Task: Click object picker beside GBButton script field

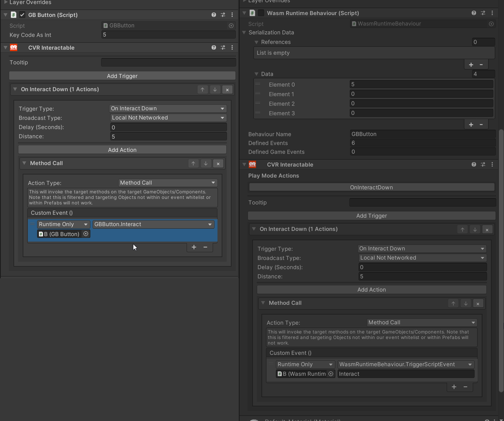Action: [x=231, y=26]
